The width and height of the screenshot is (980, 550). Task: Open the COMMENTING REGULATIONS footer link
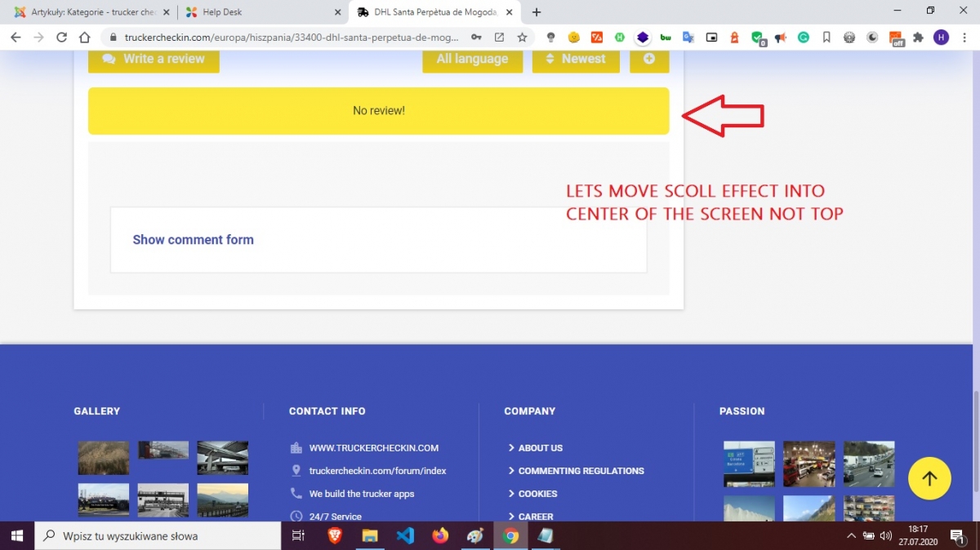point(581,471)
